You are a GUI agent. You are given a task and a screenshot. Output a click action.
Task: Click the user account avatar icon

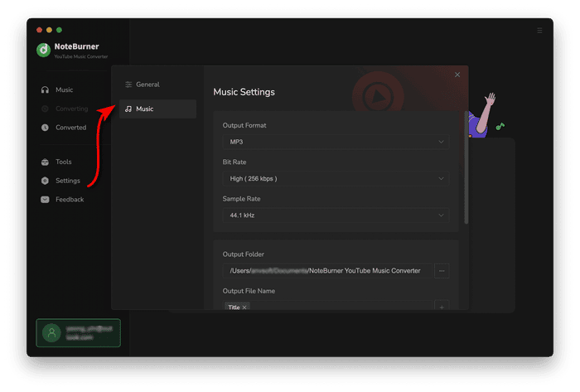(x=51, y=332)
